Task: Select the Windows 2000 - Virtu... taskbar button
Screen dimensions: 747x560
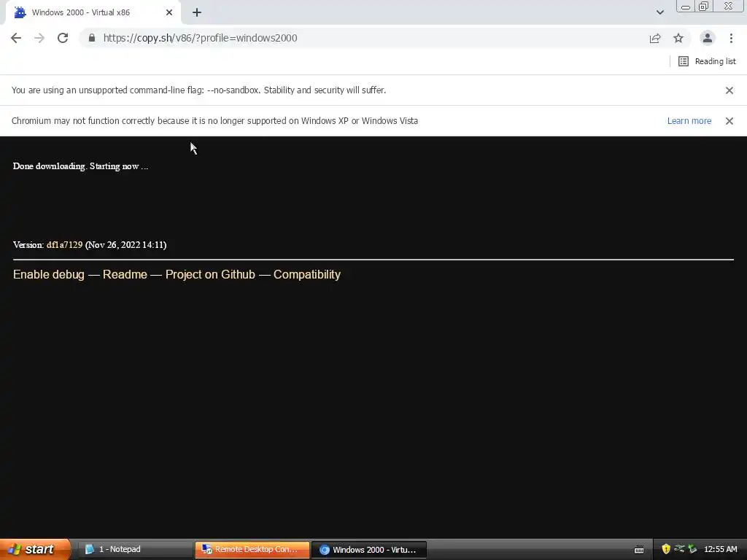Action: [x=368, y=550]
